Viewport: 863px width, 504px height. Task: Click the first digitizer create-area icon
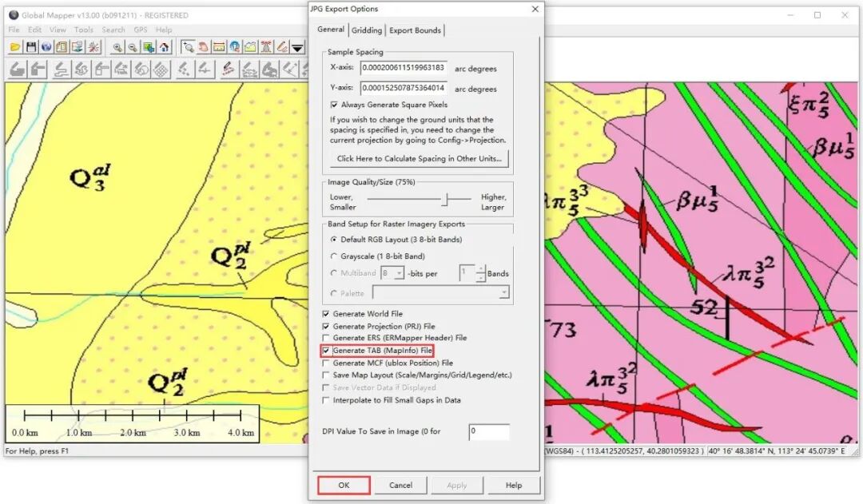[18, 69]
